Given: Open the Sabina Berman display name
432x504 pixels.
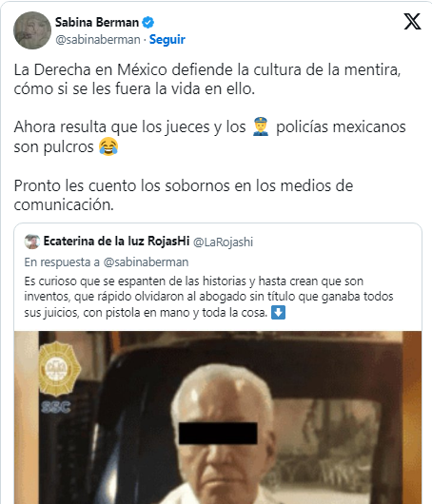Looking at the screenshot, I should point(97,22).
